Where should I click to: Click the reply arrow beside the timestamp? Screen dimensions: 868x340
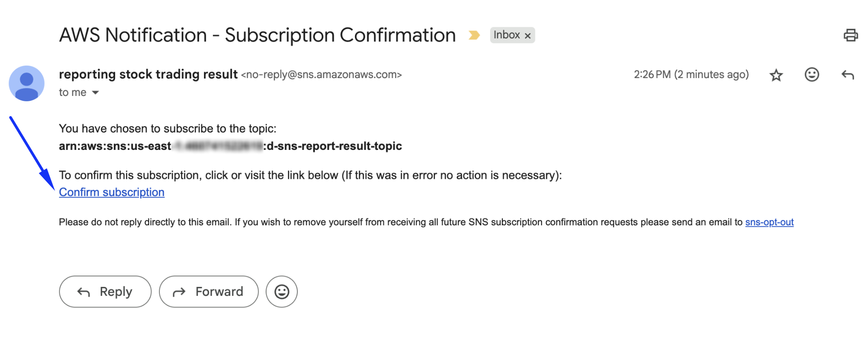coord(847,75)
